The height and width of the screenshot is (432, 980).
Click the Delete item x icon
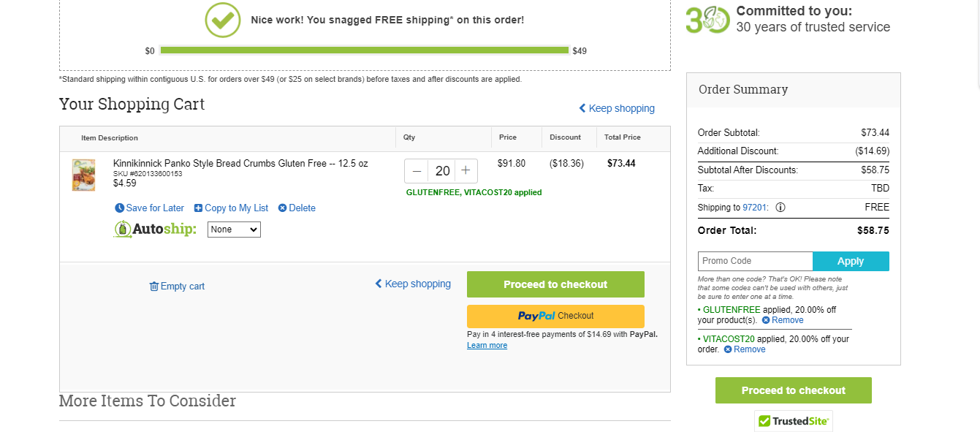pyautogui.click(x=283, y=208)
